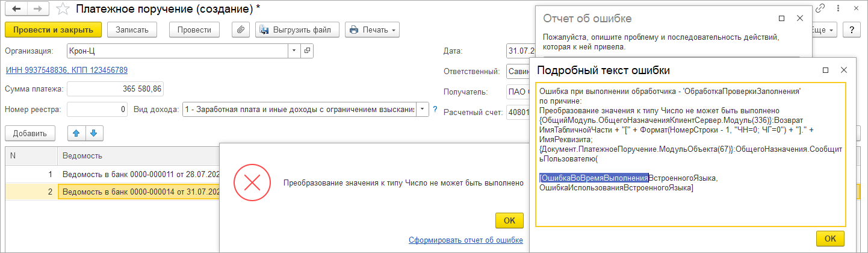Open the three-dot window menu
The height and width of the screenshot is (253, 868).
tap(838, 8)
